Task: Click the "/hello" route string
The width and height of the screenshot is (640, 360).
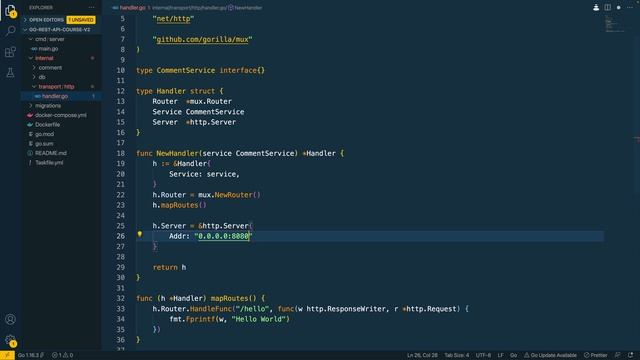Action: 252,309
